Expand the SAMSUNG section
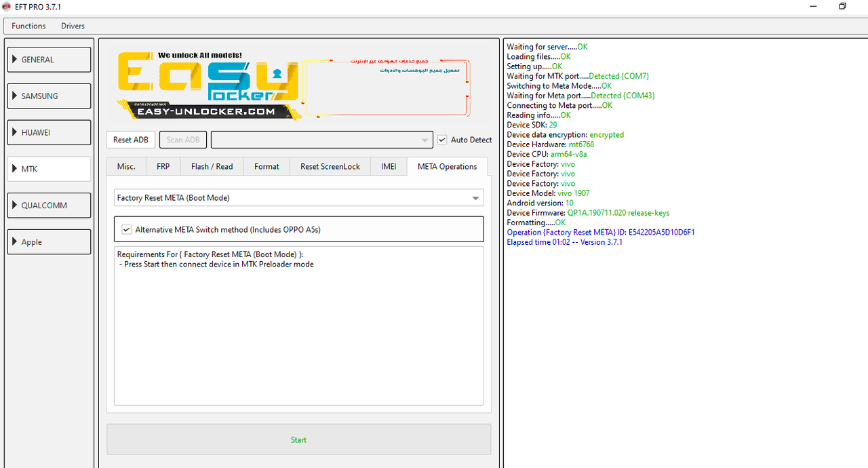This screenshot has height=468, width=868. [49, 96]
